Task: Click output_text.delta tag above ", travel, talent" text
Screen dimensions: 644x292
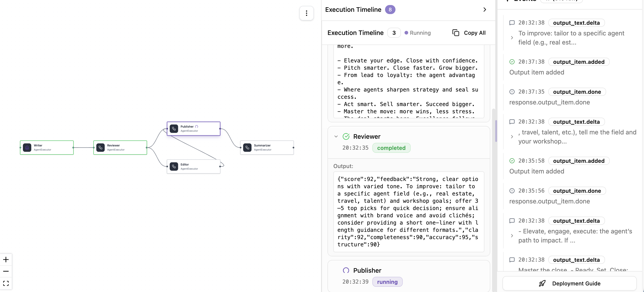Action: [x=576, y=122]
